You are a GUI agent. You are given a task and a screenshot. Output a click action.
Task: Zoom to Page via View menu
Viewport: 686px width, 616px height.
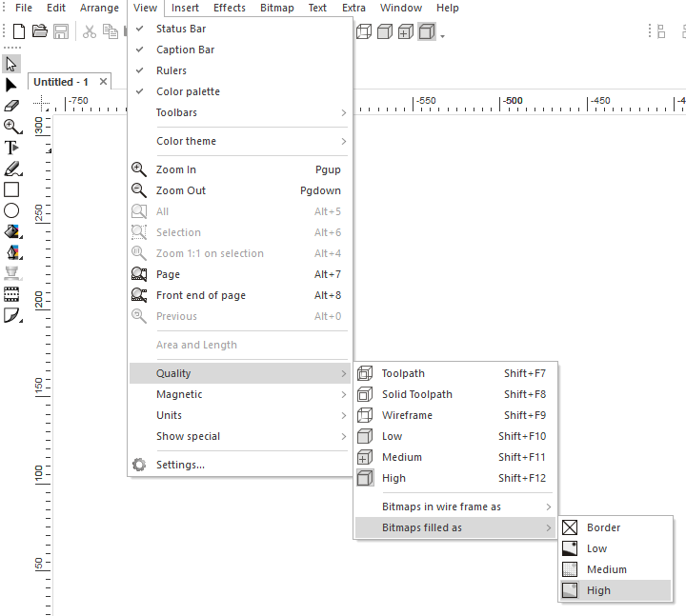click(240, 274)
